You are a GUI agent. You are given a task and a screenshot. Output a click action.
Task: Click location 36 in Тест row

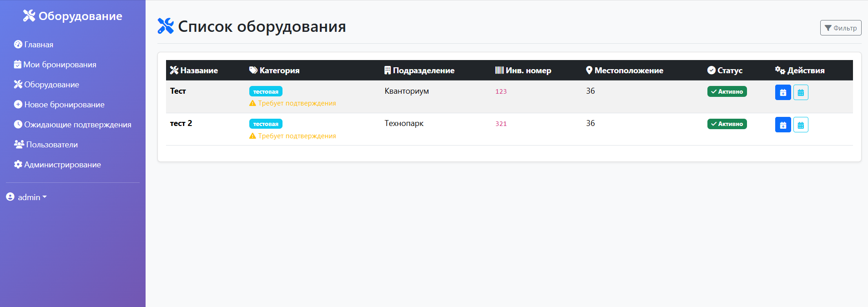[590, 91]
